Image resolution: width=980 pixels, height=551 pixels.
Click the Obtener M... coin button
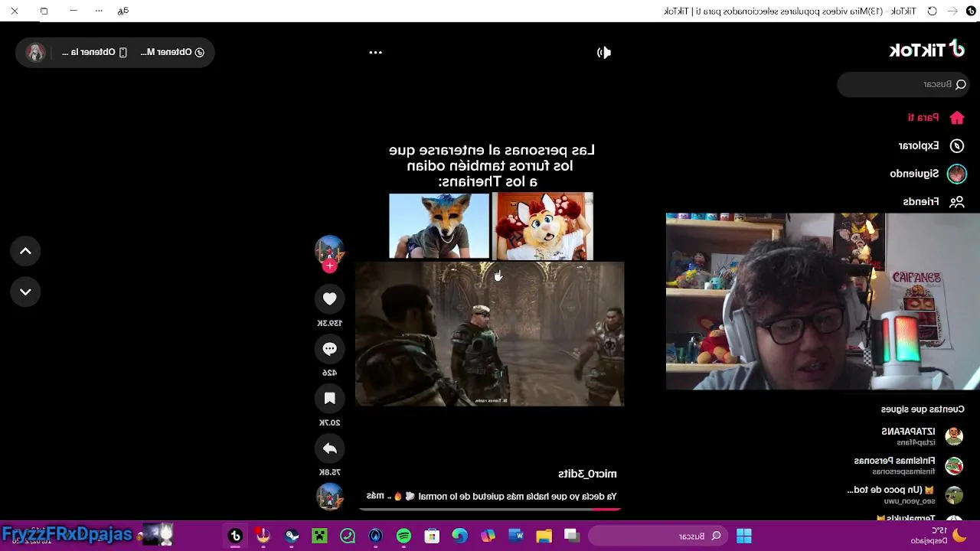(173, 52)
